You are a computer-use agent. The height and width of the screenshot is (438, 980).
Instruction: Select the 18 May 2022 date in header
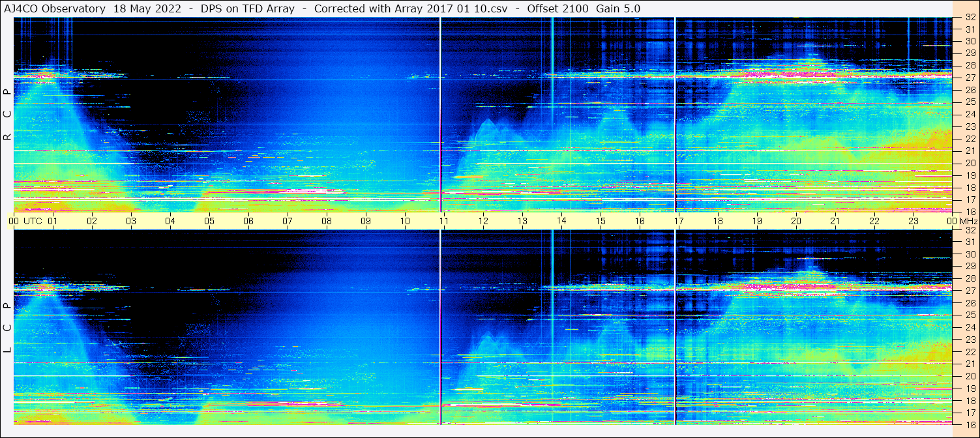147,8
